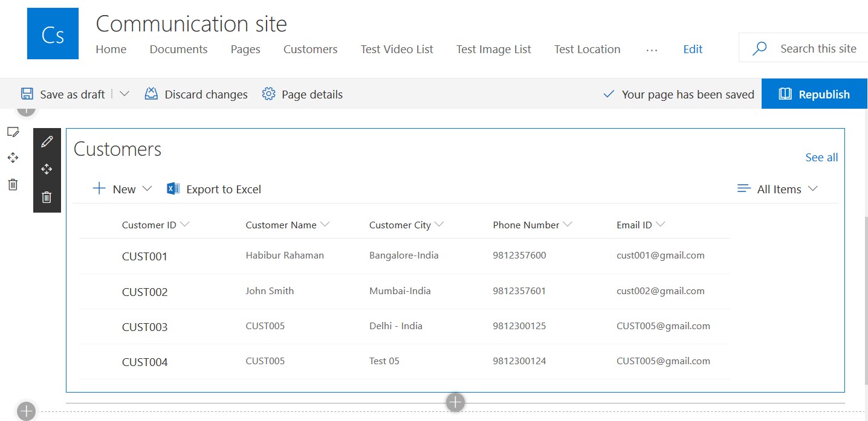The height and width of the screenshot is (421, 868).
Task: Click the move web part icon
Action: [x=47, y=169]
